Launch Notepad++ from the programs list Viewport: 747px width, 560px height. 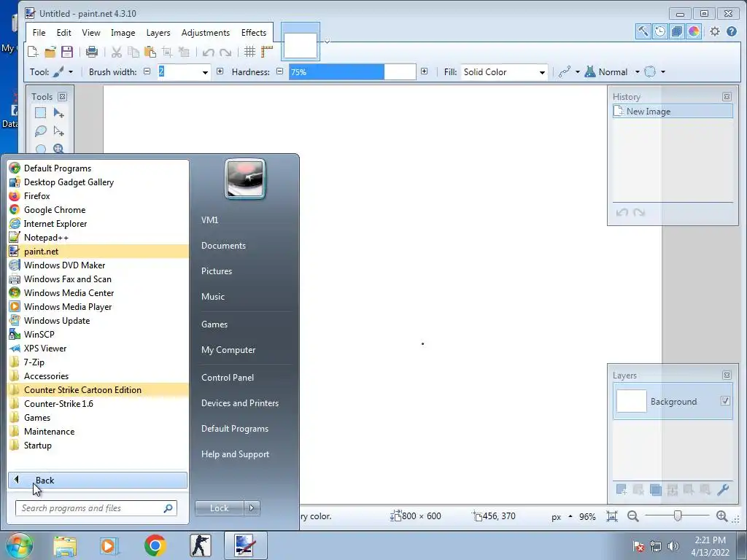tap(98, 237)
